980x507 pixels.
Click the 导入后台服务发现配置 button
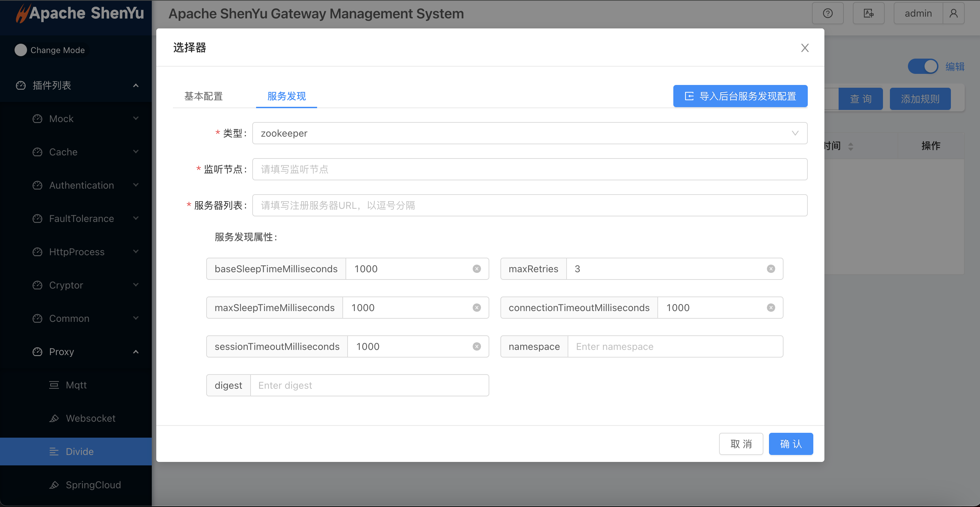point(740,96)
